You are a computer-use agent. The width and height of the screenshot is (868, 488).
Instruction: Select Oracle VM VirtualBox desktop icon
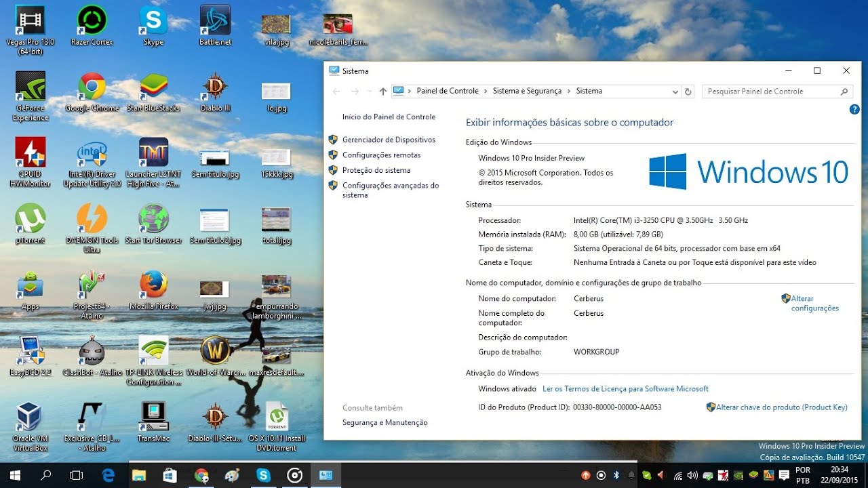click(x=30, y=427)
